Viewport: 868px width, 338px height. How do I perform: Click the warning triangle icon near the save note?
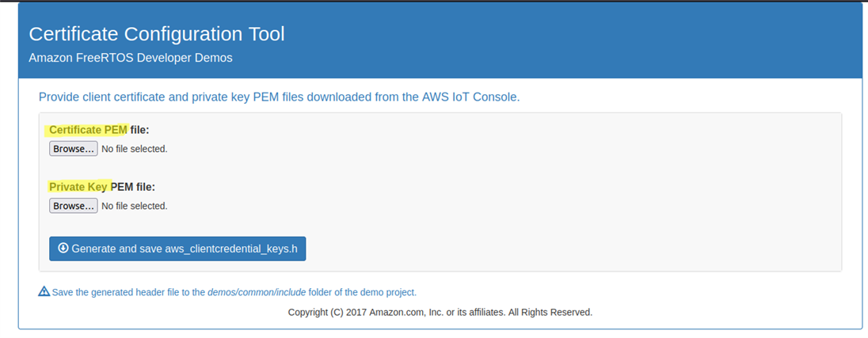[x=44, y=291]
